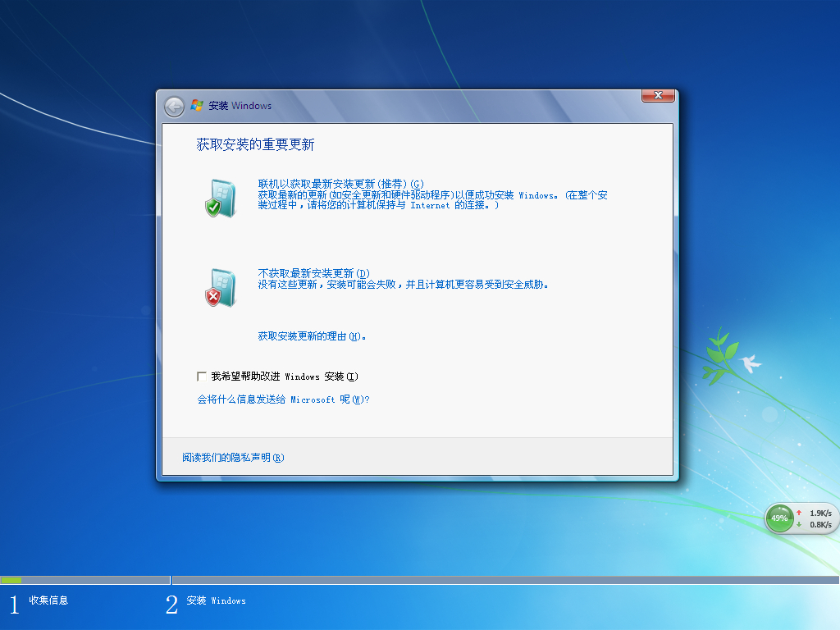Viewport: 840px width, 630px height.
Task: Click the 49% circle indicator in system tray
Action: click(x=778, y=518)
